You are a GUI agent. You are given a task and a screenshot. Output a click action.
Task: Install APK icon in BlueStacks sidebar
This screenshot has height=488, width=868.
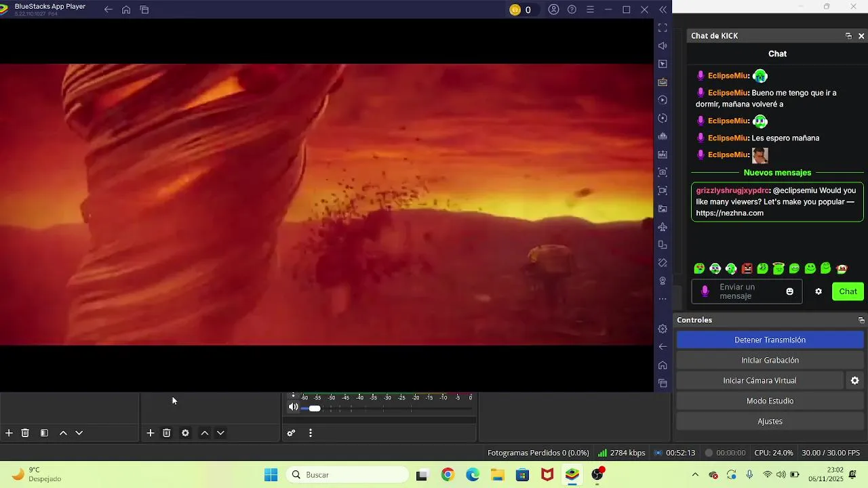coord(663,155)
